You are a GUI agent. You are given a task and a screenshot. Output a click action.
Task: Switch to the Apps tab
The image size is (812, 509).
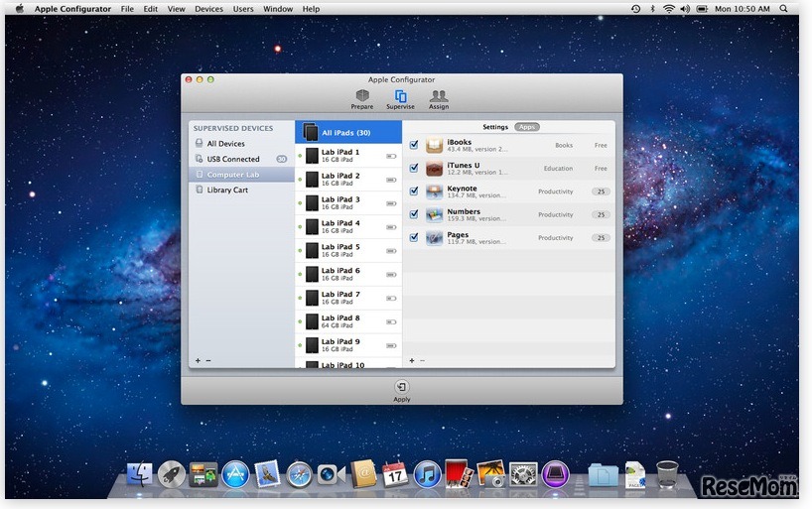coord(527,127)
